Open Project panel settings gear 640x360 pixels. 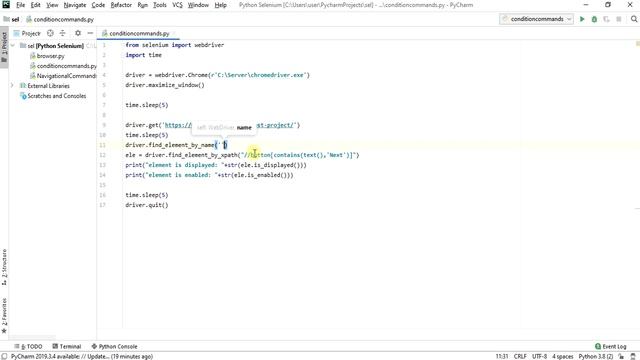coord(78,33)
